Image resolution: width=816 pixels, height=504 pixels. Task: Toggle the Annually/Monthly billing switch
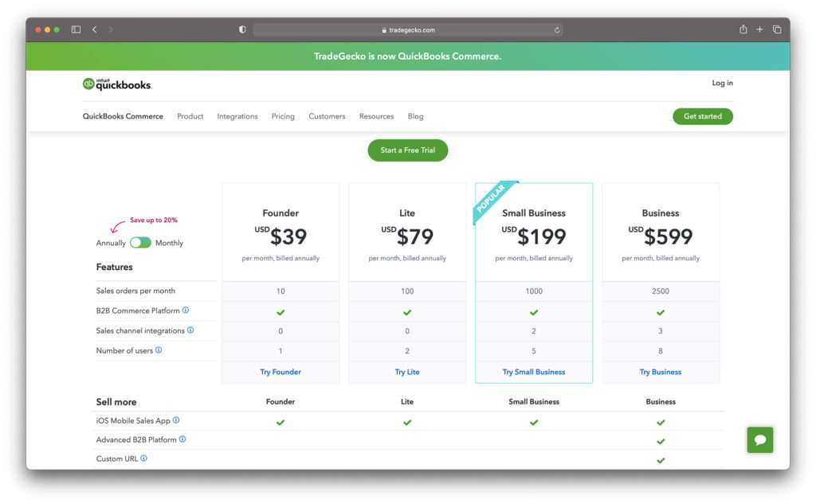point(140,243)
